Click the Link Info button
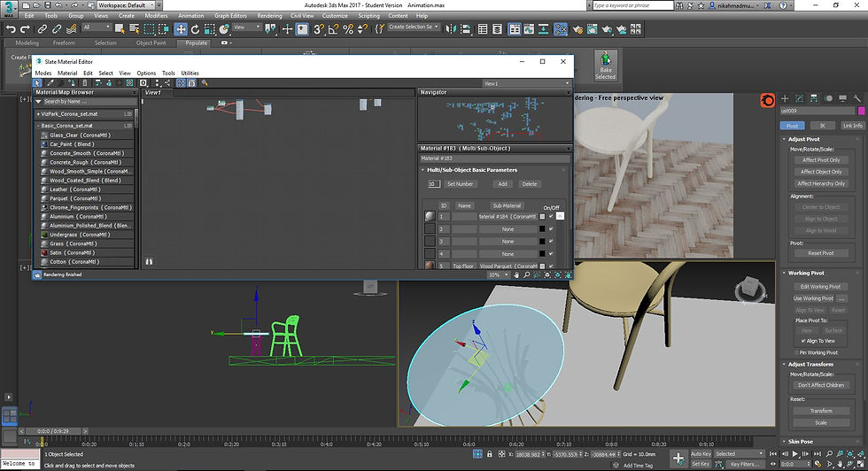This screenshot has width=868, height=471. click(x=852, y=126)
